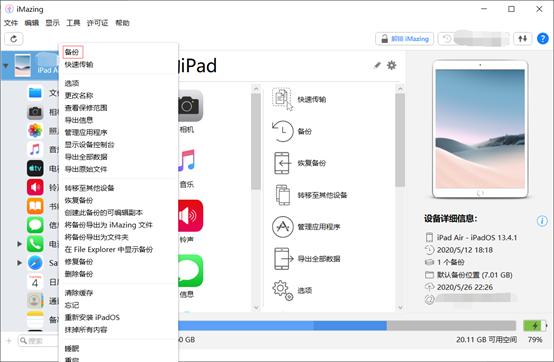Select the blue Files folder icon in sidebar
The height and width of the screenshot is (362, 554).
coord(35,93)
